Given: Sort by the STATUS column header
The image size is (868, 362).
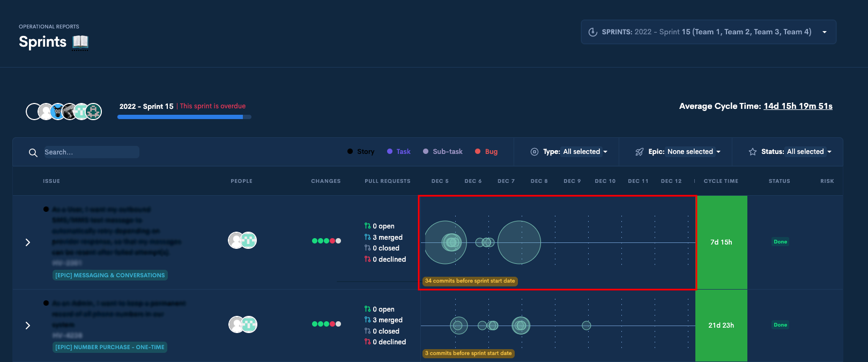Looking at the screenshot, I should pyautogui.click(x=780, y=181).
